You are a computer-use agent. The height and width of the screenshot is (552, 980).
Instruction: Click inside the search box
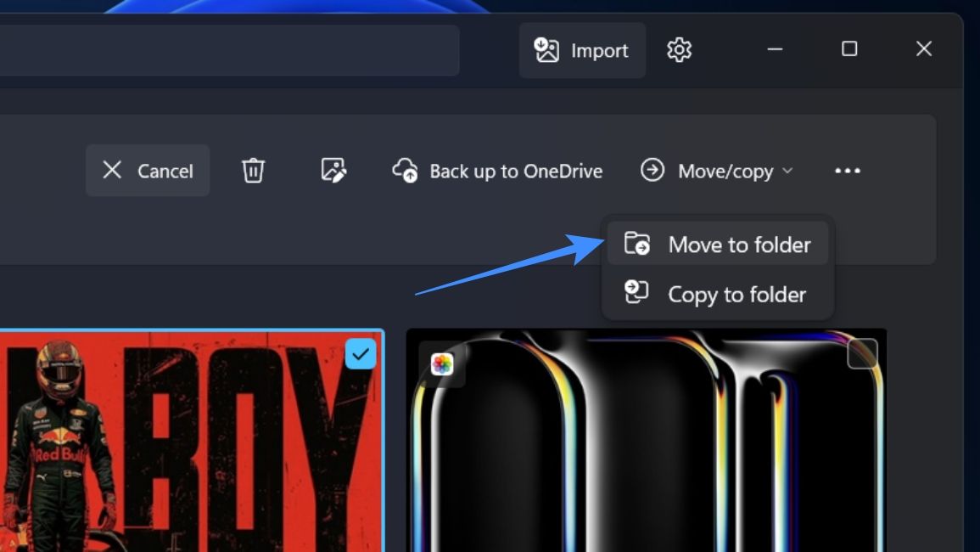(x=229, y=50)
